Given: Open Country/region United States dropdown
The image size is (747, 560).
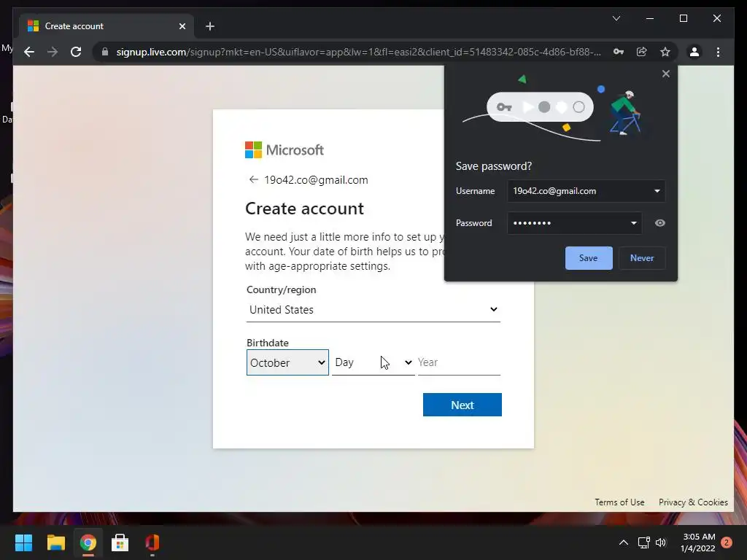Looking at the screenshot, I should point(373,309).
